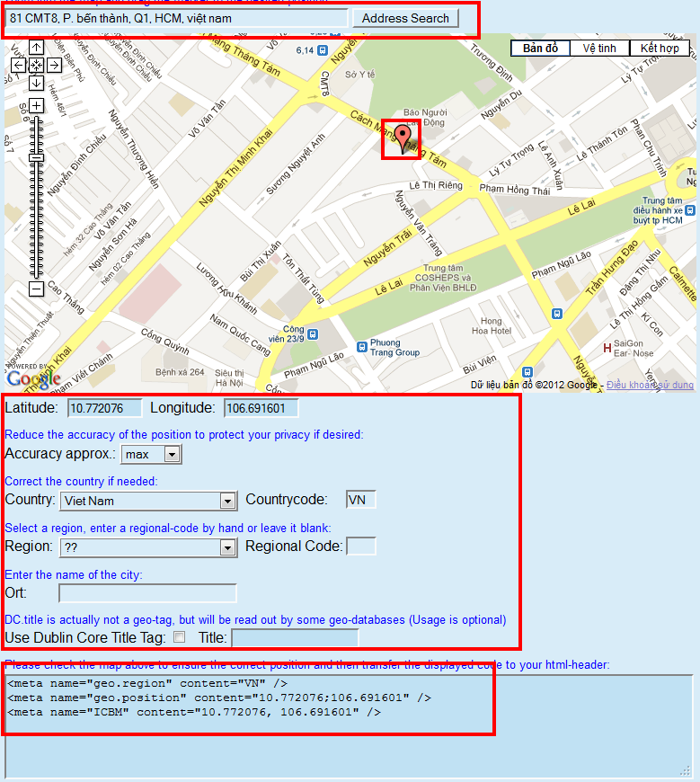Click the Hong Hoa Hotel label
The image size is (700, 782).
492,325
